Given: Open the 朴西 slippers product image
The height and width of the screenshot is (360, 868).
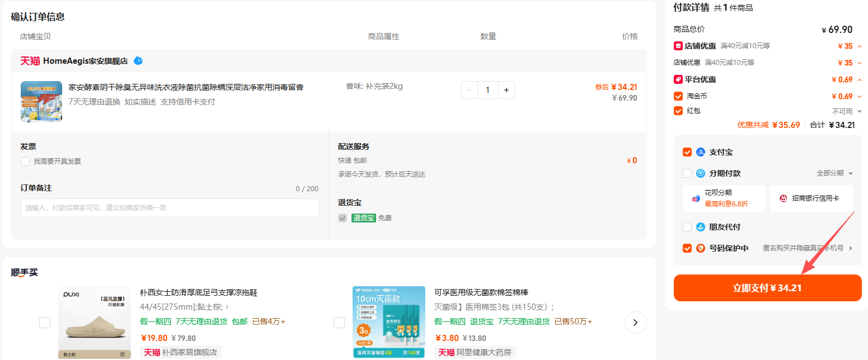Looking at the screenshot, I should 95,323.
